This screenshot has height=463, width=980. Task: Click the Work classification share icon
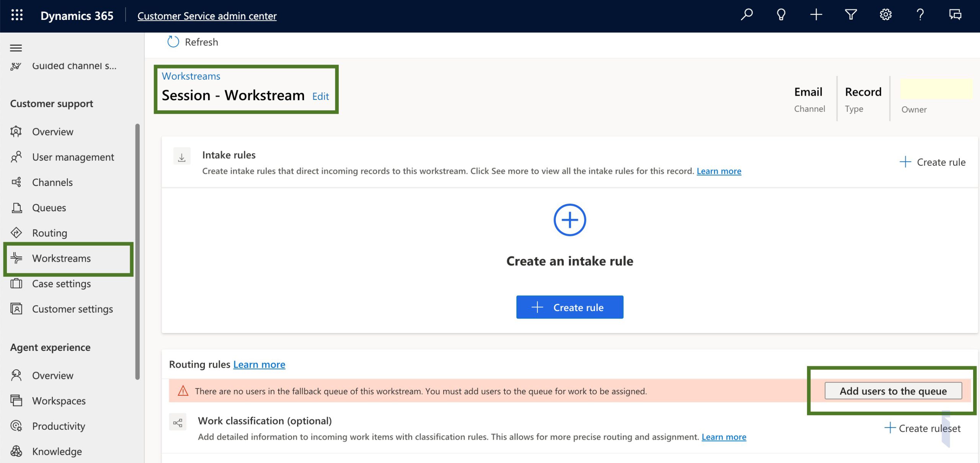pos(178,422)
